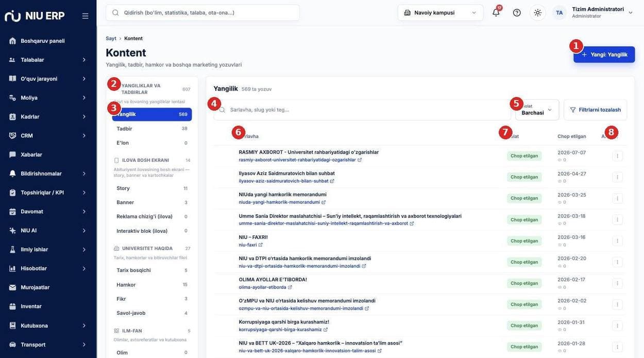
Task: Expand the Moliya sidebar menu
Action: (x=48, y=98)
